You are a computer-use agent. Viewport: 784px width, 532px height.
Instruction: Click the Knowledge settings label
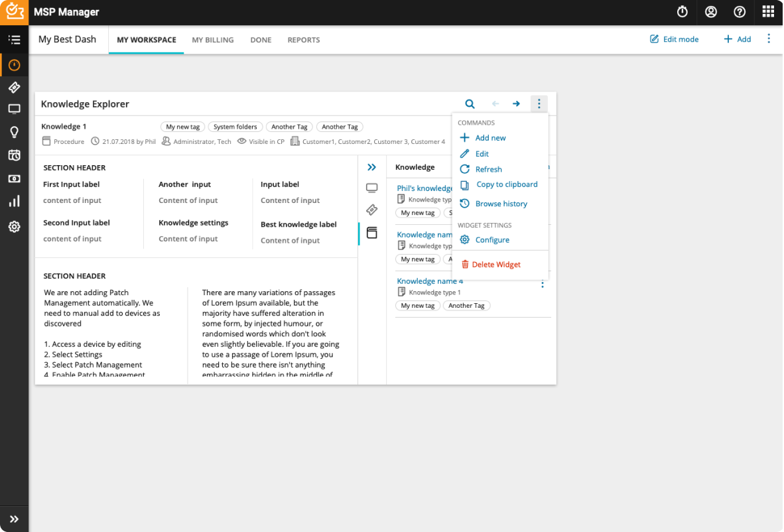pyautogui.click(x=194, y=222)
